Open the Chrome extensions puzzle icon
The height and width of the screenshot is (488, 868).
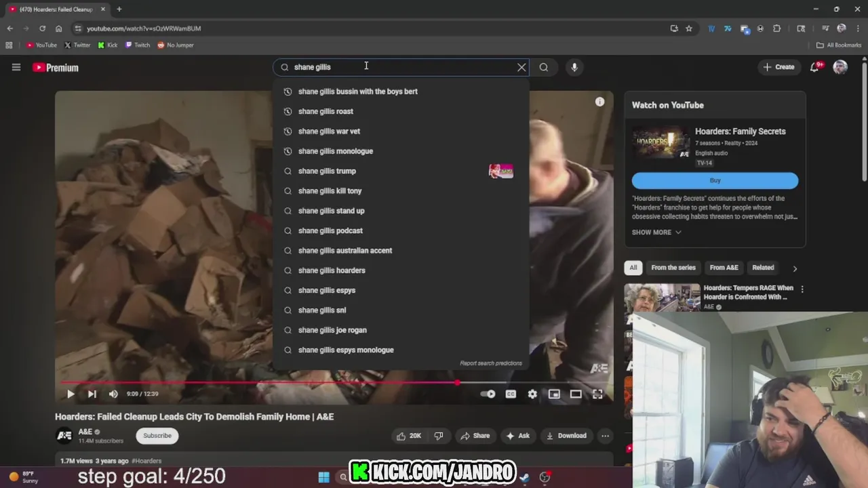(x=777, y=28)
